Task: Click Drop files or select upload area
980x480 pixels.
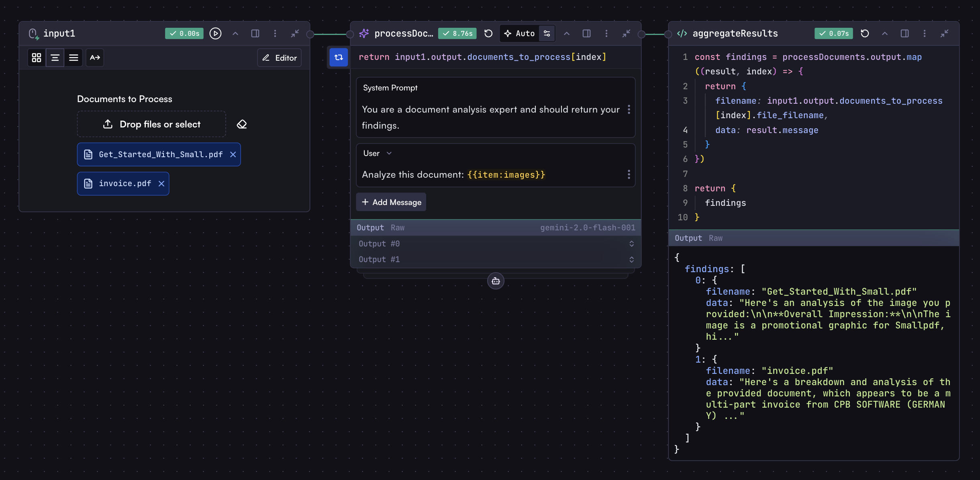Action: click(152, 124)
